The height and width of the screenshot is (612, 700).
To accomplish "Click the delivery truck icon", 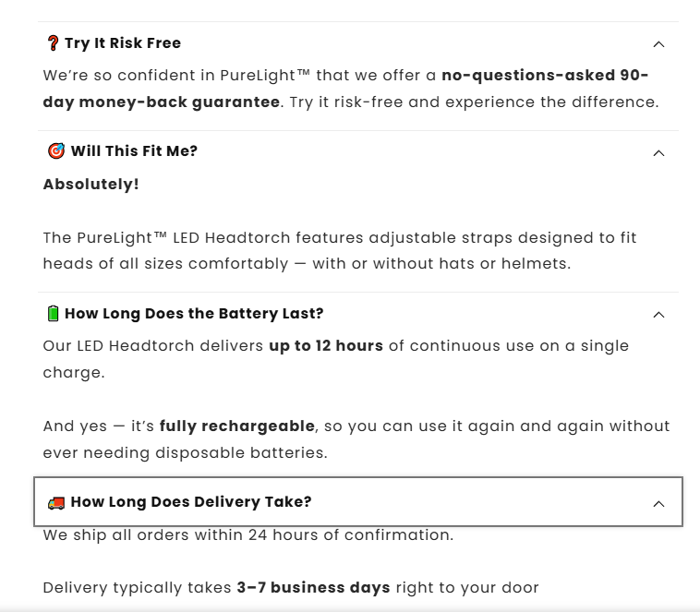I will 55,502.
